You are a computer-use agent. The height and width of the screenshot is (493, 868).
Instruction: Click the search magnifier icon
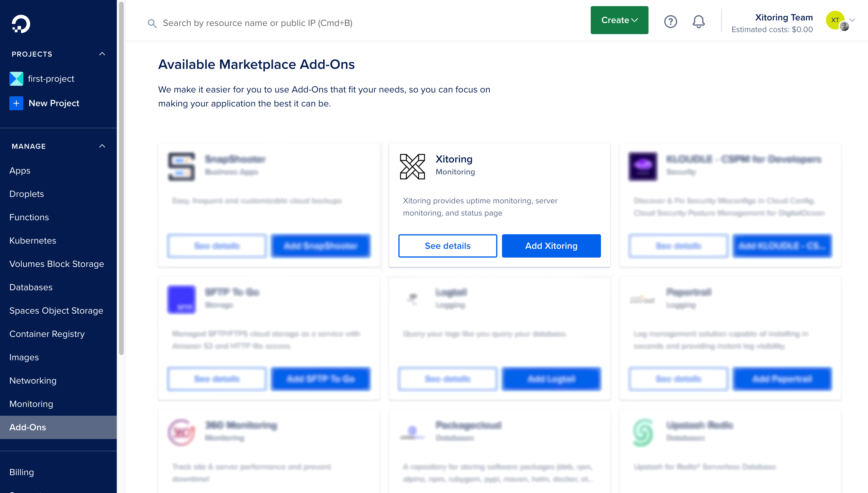point(152,23)
